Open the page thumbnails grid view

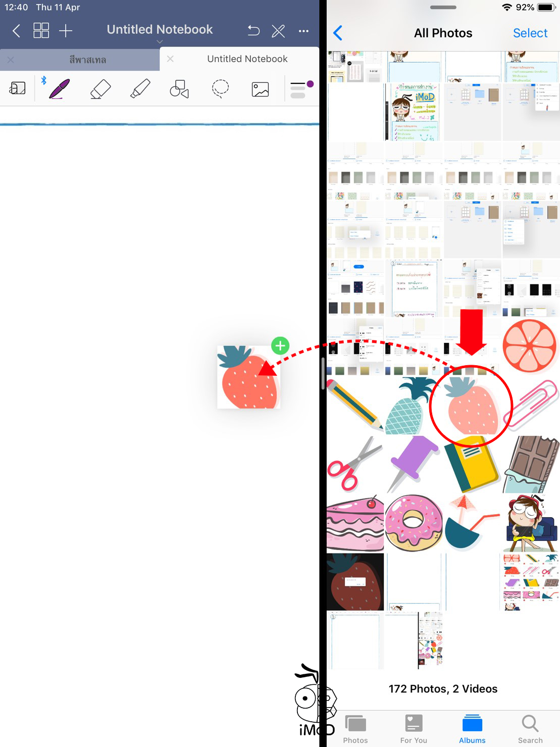pyautogui.click(x=41, y=31)
